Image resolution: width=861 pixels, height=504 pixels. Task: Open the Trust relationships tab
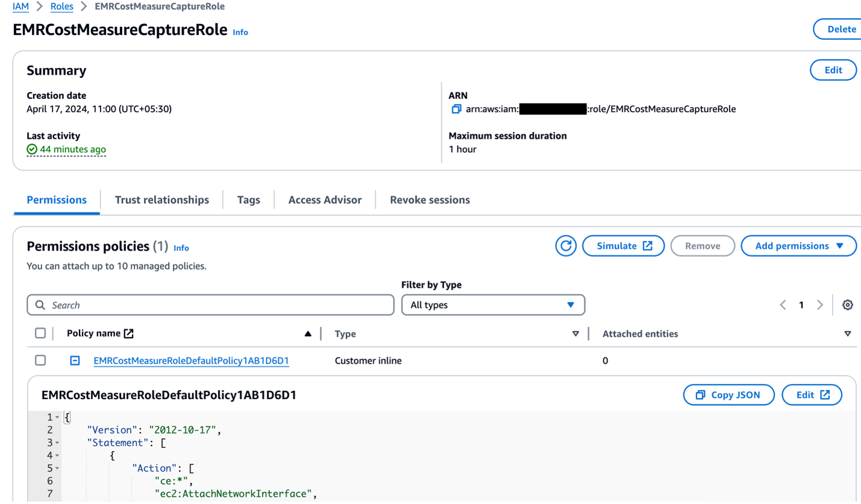pos(162,200)
